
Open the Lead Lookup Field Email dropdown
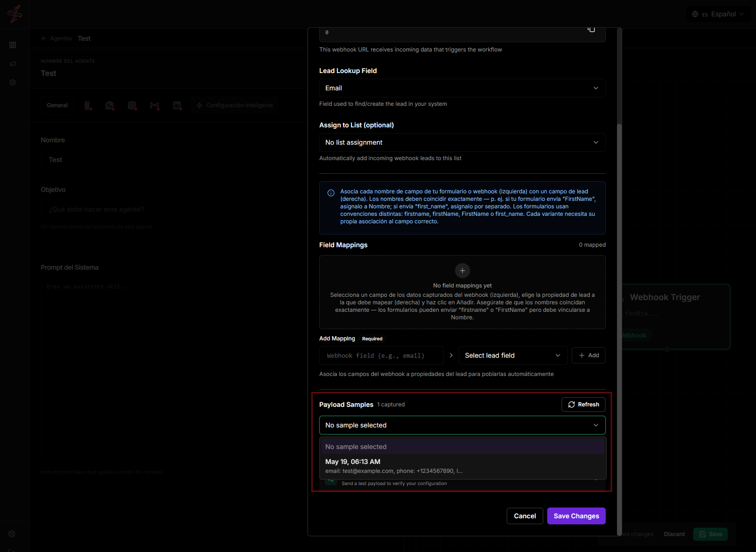[x=462, y=88]
